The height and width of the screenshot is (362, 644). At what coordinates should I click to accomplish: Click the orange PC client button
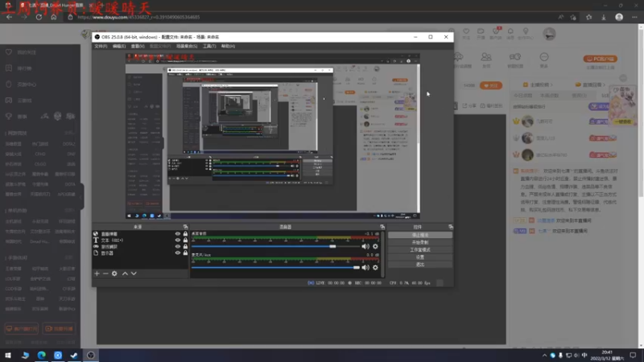click(600, 59)
